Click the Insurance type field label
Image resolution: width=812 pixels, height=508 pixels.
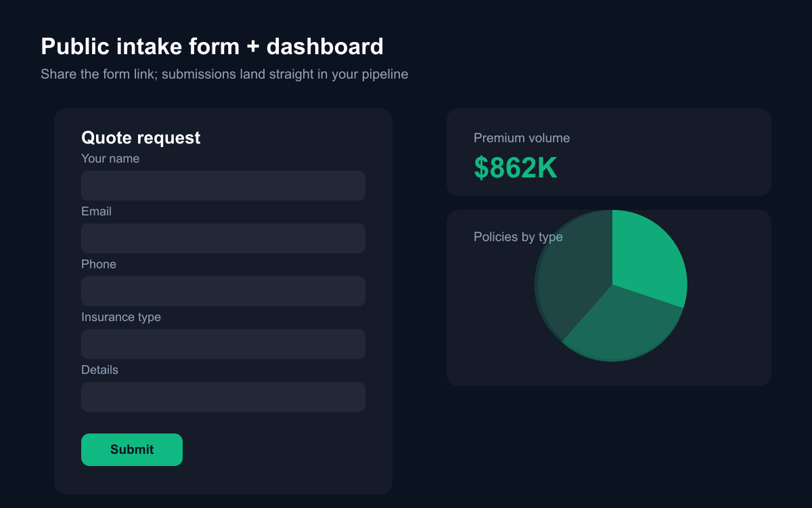pos(121,317)
